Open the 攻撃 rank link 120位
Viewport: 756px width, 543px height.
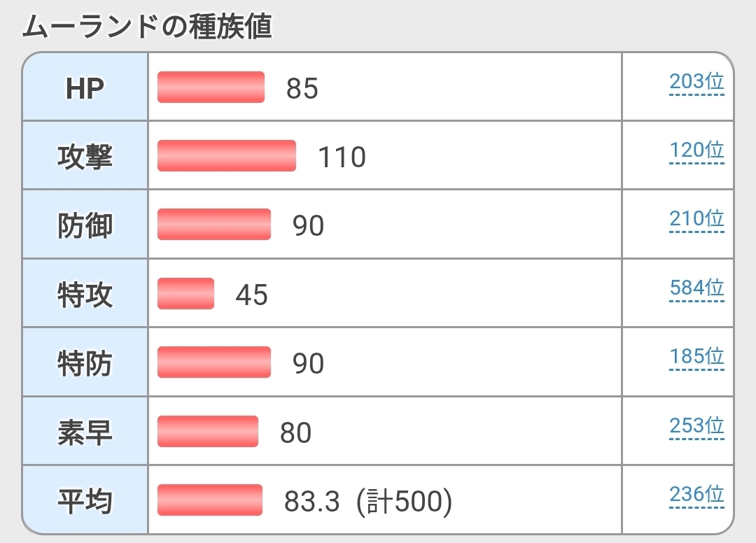(696, 150)
